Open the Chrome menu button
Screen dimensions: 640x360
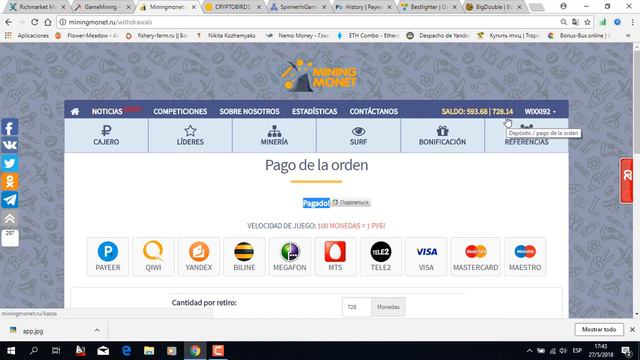[633, 22]
